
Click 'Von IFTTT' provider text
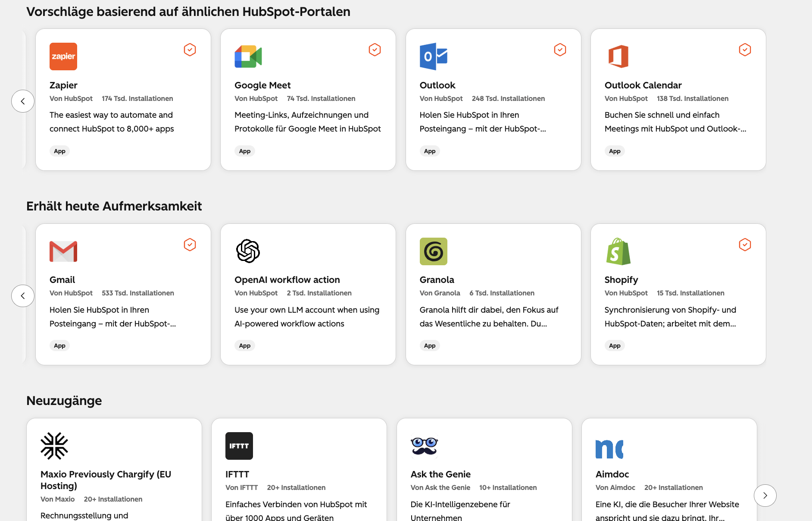242,488
